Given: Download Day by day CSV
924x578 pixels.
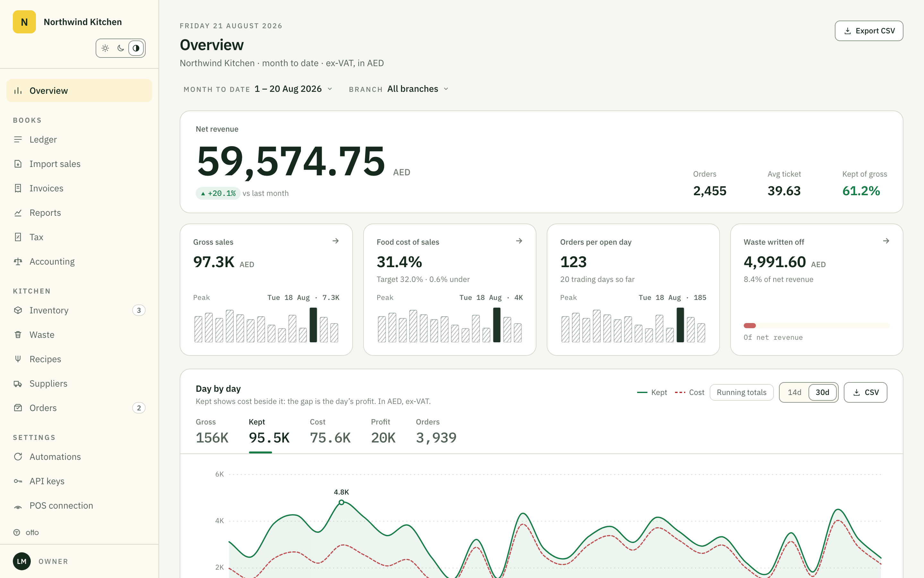Looking at the screenshot, I should [865, 393].
